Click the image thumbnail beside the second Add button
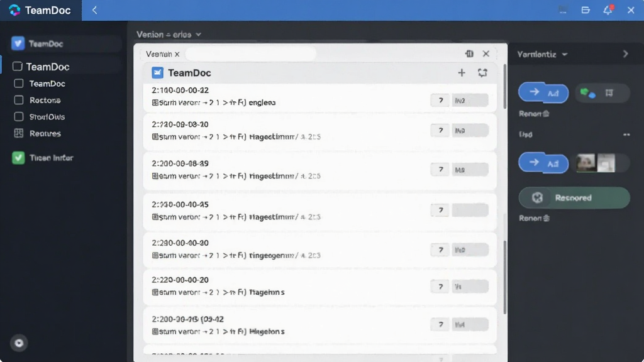The height and width of the screenshot is (362, 644). [x=596, y=163]
